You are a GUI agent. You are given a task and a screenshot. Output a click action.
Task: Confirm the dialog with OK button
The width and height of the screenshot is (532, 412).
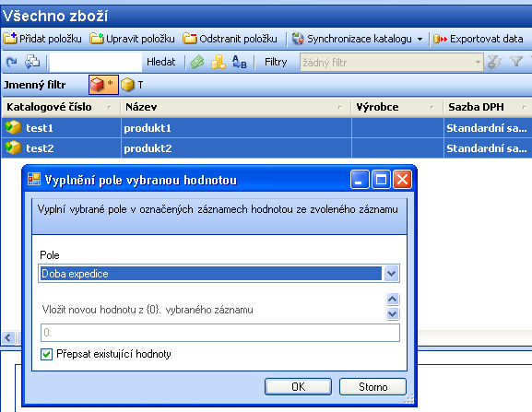click(298, 386)
